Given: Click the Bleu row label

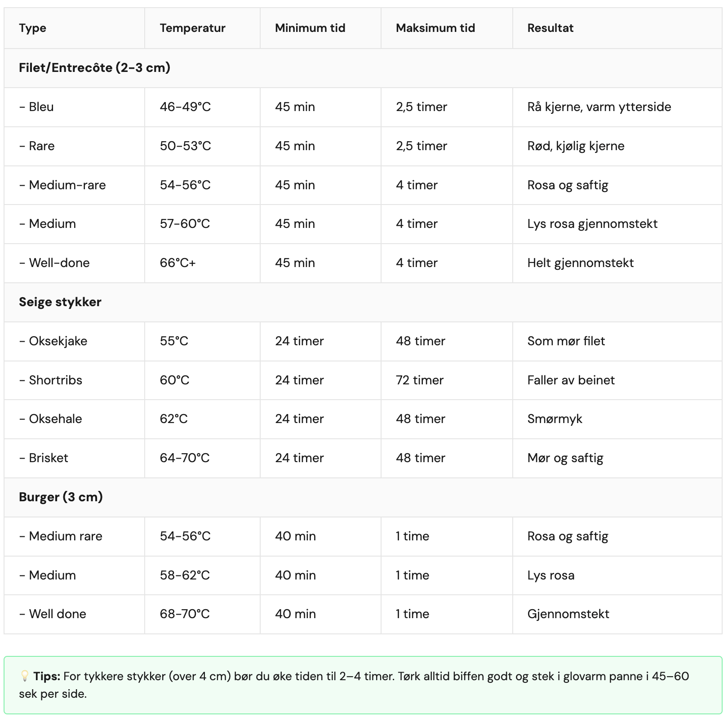Looking at the screenshot, I should 36,107.
